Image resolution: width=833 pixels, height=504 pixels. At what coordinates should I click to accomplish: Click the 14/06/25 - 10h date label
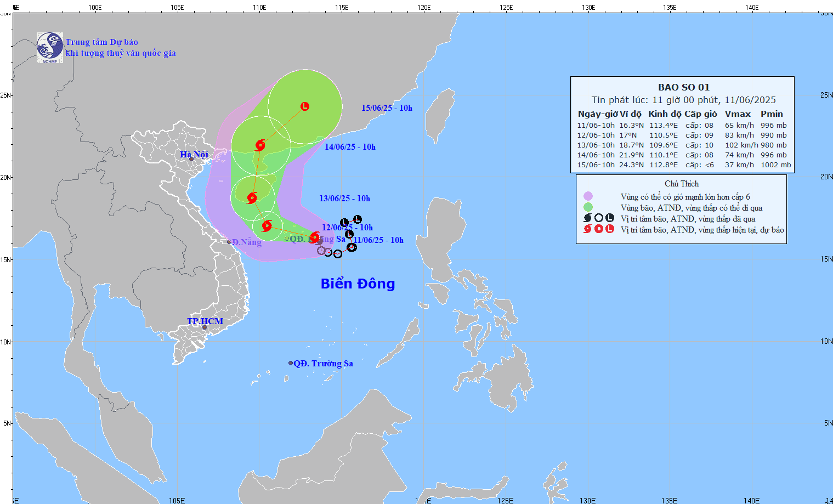click(350, 147)
